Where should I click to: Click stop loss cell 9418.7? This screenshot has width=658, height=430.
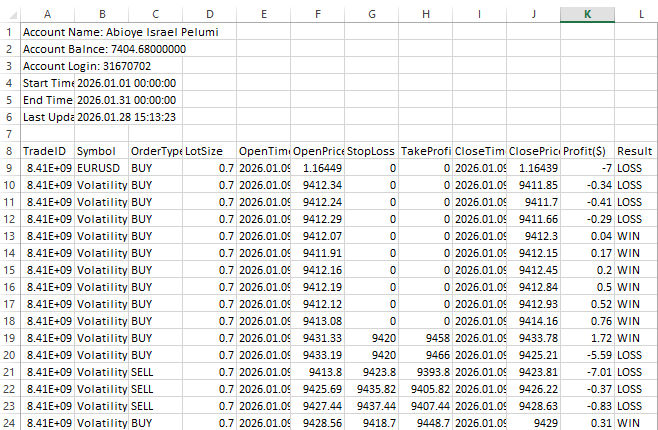coord(371,423)
